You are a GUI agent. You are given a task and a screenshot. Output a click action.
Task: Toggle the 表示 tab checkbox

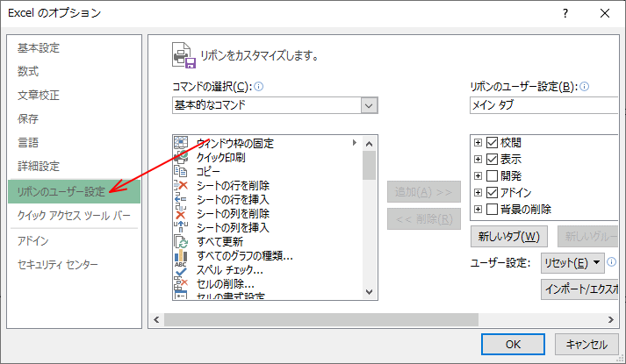pos(492,159)
